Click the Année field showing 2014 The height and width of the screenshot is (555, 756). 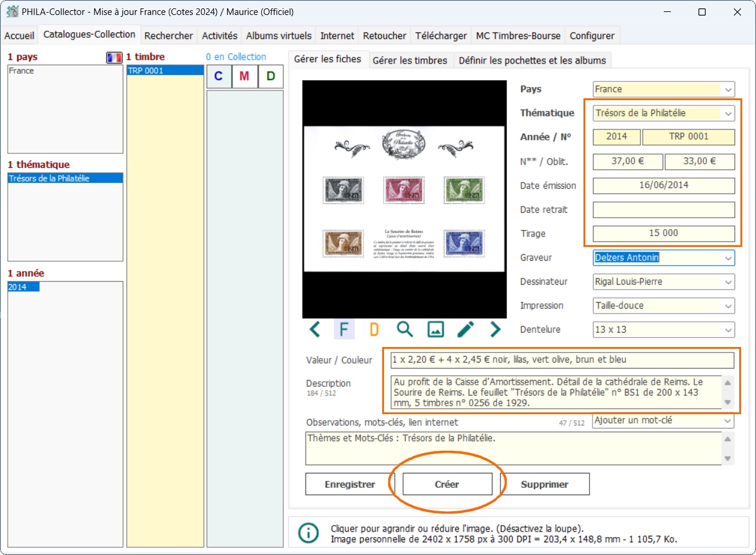[616, 137]
